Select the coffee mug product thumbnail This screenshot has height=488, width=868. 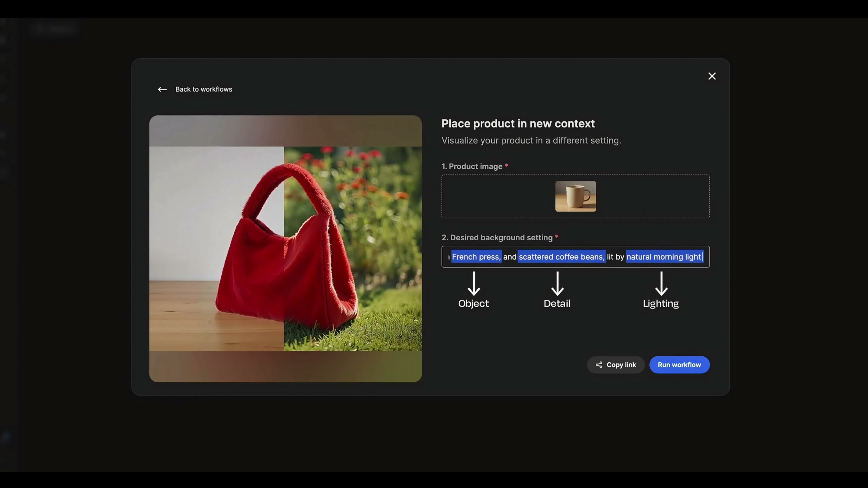pos(576,196)
